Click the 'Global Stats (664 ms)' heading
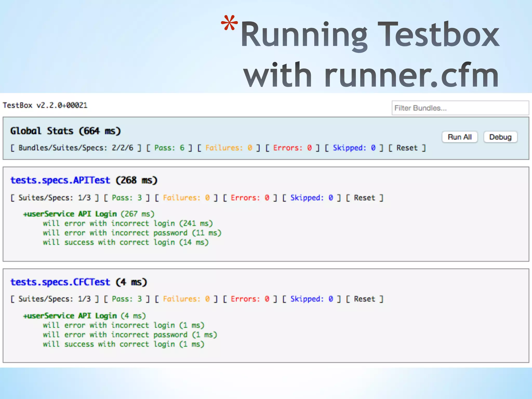 (65, 131)
